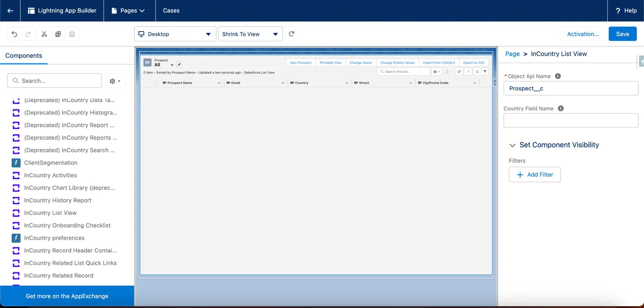Open the Desktop form factor dropdown
The image size is (644, 308).
click(x=175, y=34)
